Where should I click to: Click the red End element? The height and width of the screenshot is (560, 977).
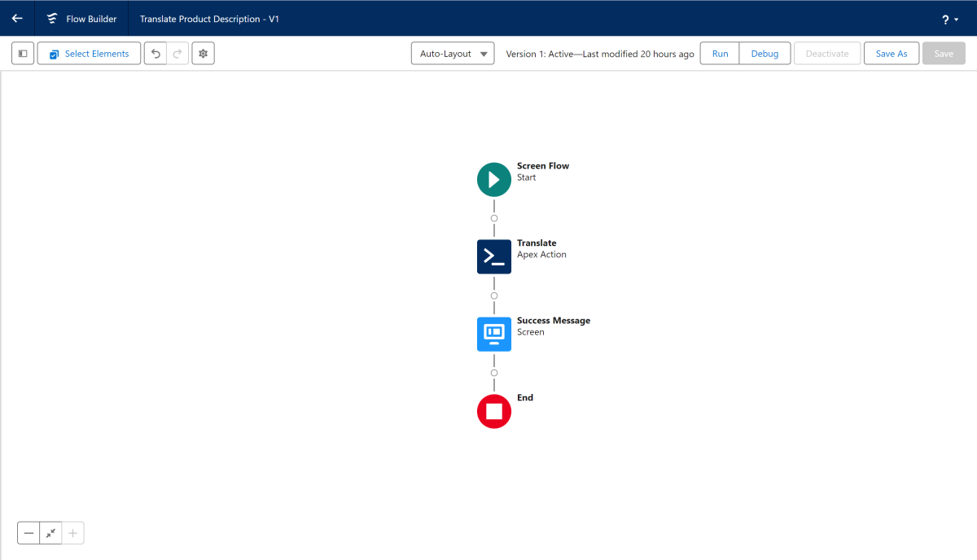pos(494,411)
